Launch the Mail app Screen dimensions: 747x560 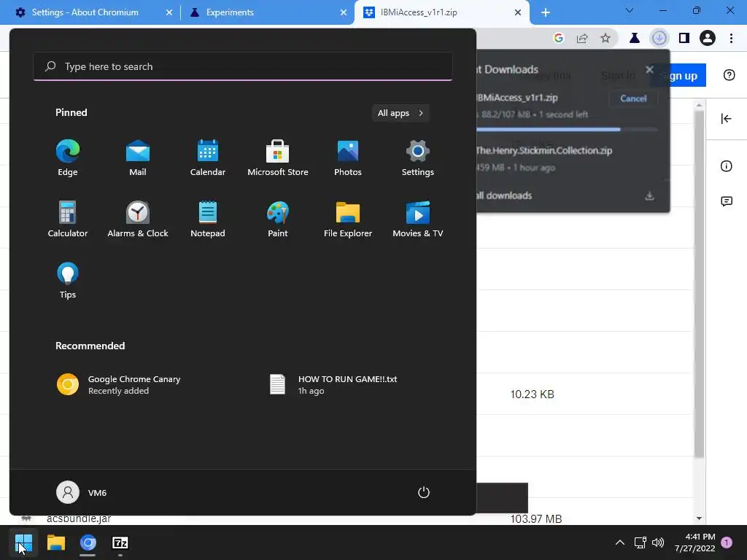(x=138, y=157)
